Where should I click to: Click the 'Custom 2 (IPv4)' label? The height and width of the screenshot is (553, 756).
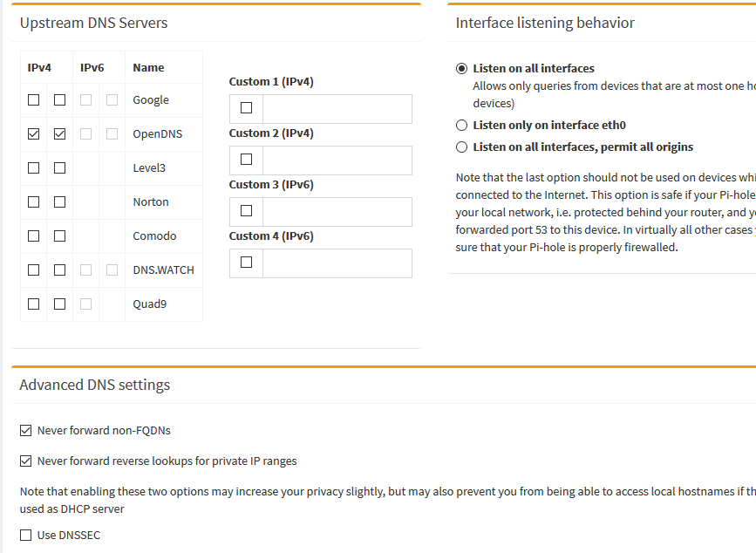pos(271,133)
